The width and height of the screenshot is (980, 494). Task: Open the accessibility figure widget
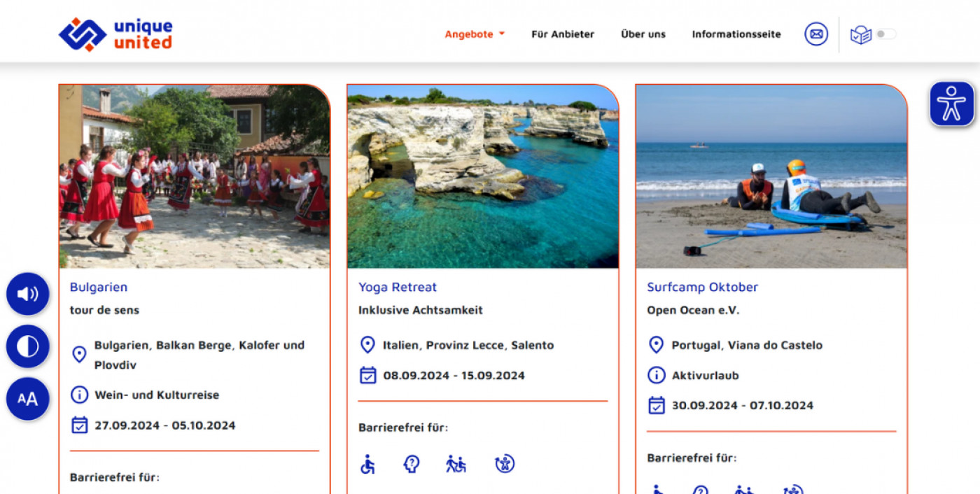(x=951, y=104)
